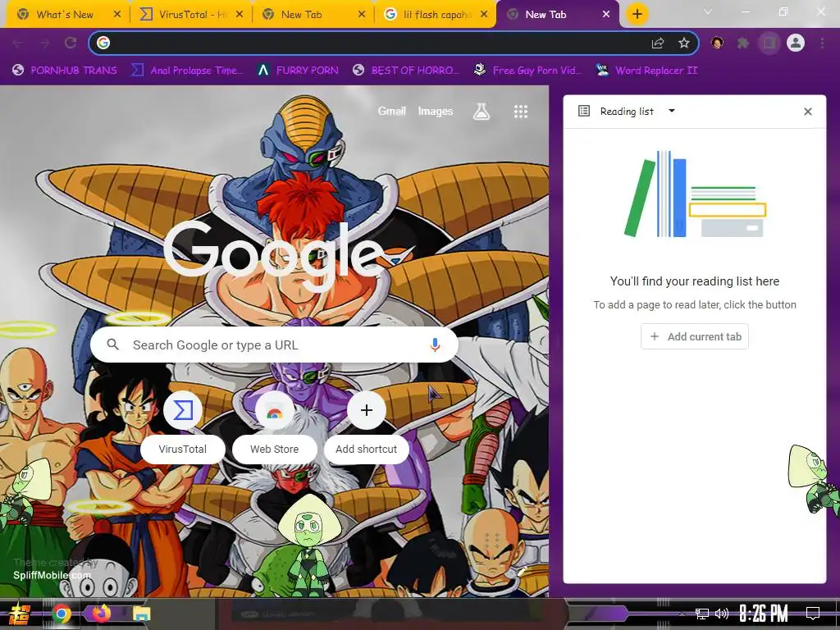Open the VirusTotal shortcut tile

(x=183, y=426)
